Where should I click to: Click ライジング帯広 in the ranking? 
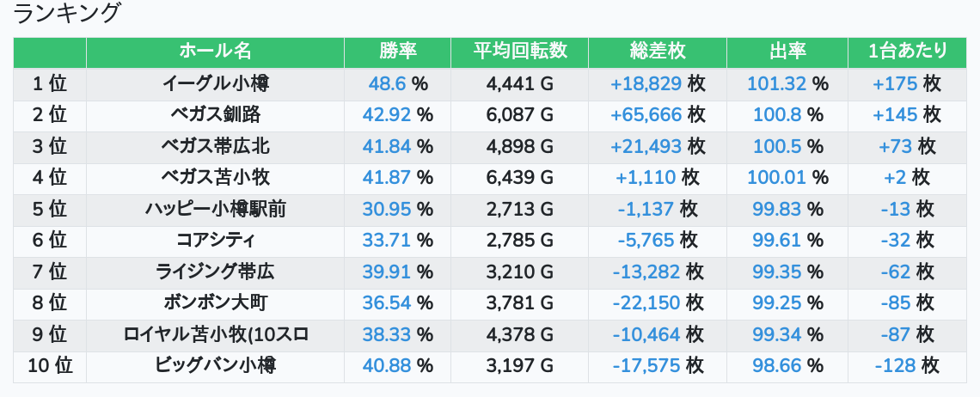215,272
